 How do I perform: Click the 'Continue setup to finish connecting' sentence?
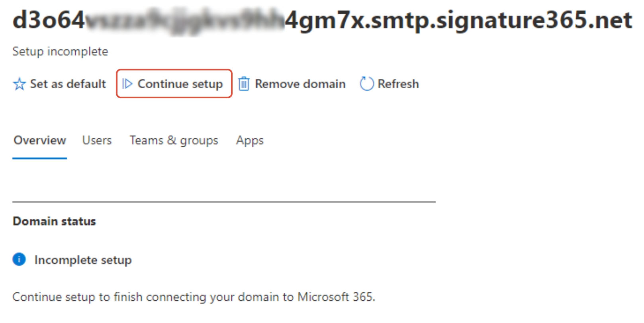(194, 297)
